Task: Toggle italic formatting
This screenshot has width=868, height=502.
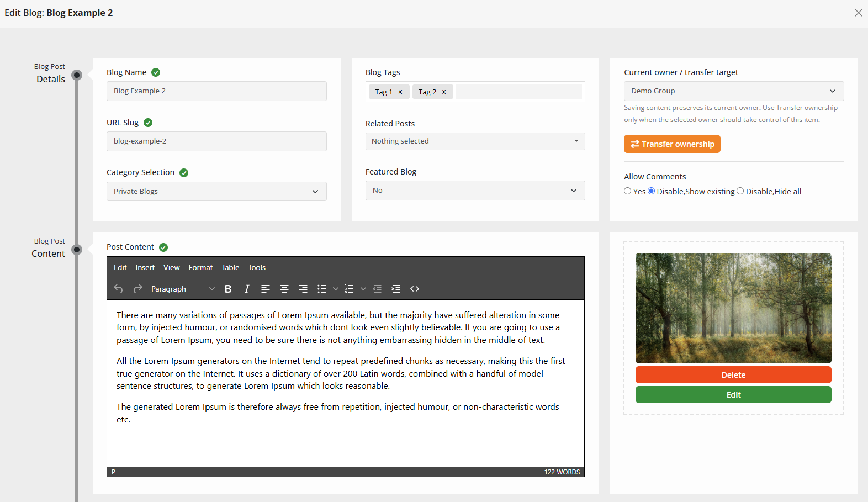Action: 247,289
